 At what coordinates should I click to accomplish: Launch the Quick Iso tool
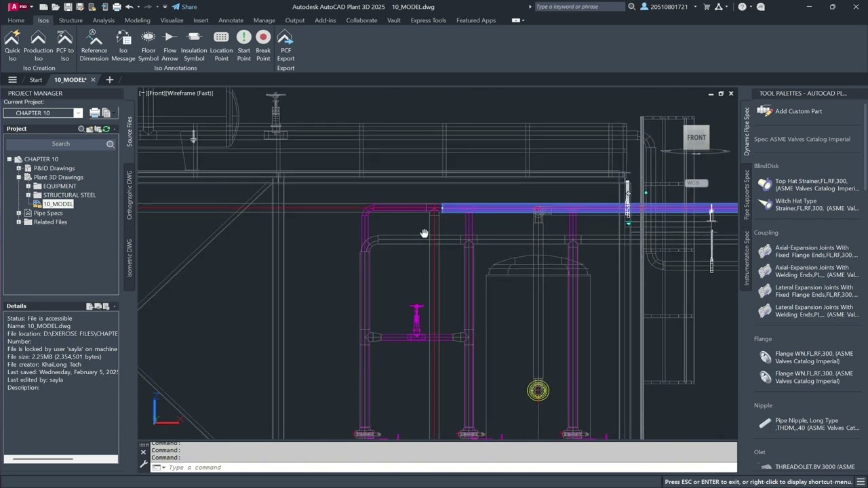(12, 45)
